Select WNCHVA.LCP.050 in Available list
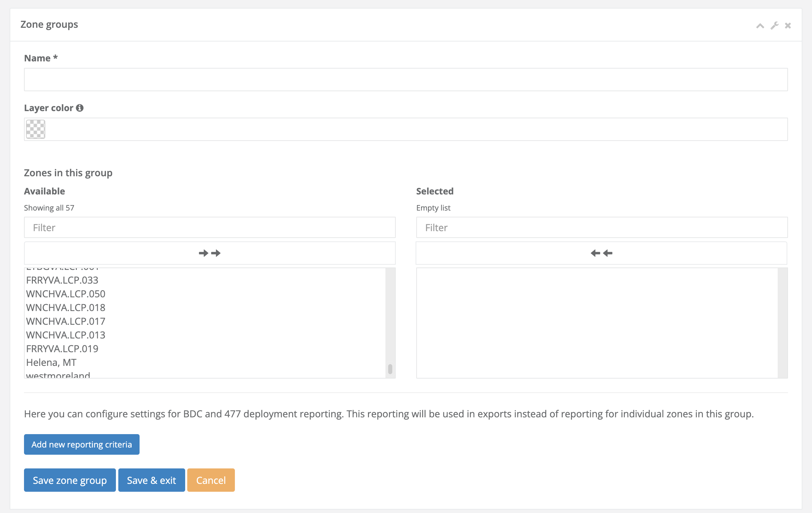Screen dimensions: 812x513 [65, 294]
